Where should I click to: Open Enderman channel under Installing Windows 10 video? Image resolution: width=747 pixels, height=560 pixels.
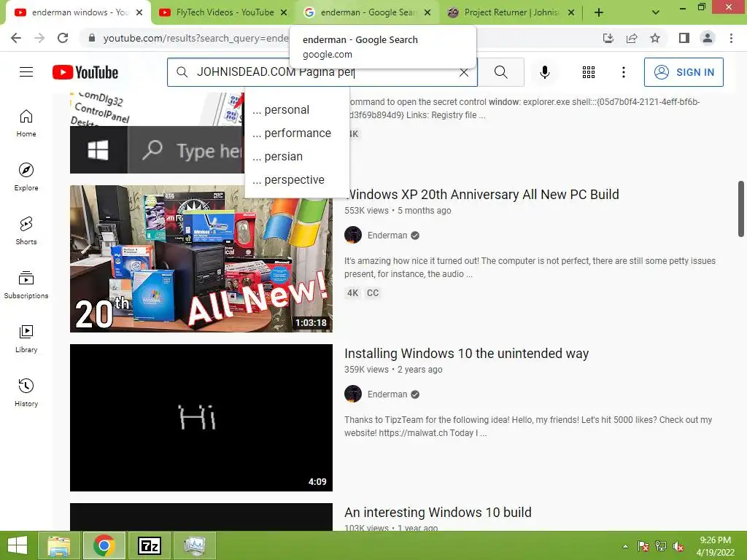point(387,394)
